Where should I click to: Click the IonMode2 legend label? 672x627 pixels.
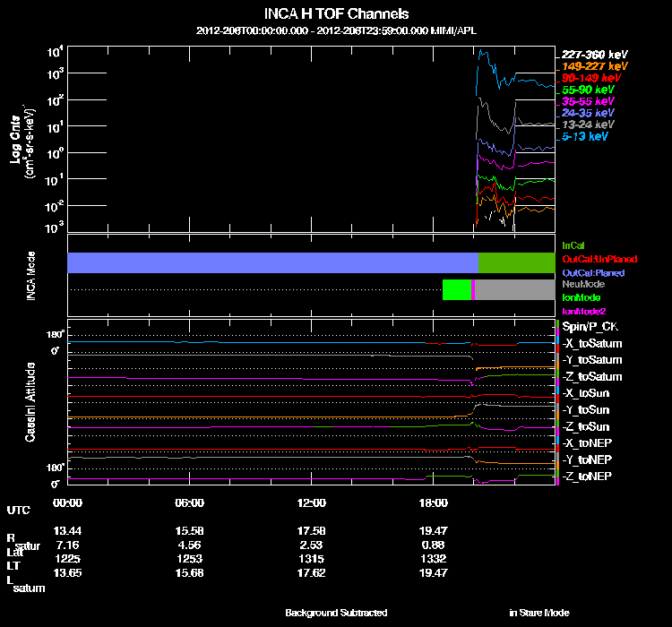tap(582, 310)
